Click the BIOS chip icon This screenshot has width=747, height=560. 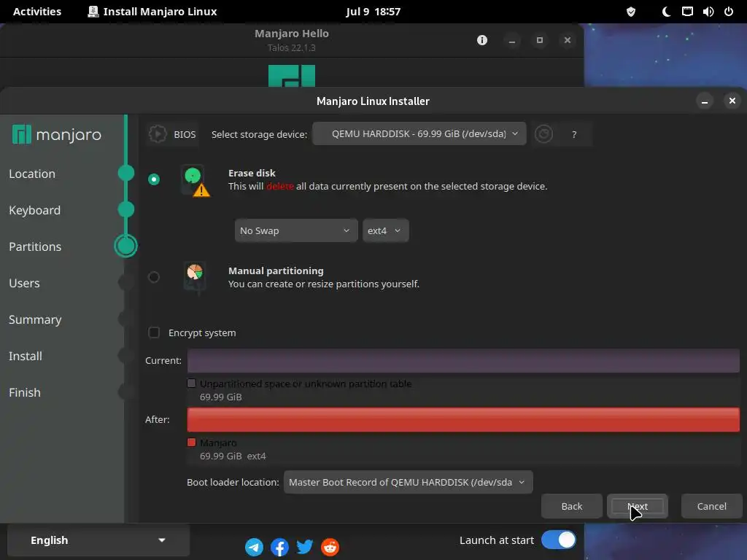tap(158, 134)
